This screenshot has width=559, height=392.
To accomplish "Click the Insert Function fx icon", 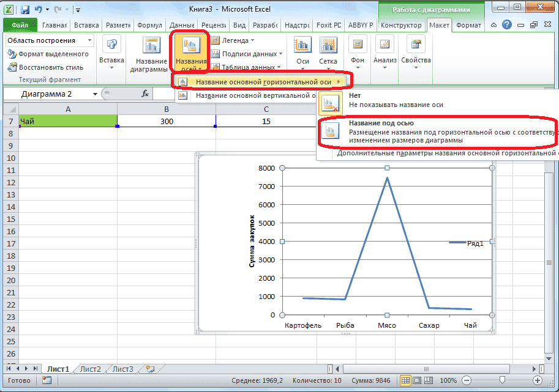I will point(145,94).
